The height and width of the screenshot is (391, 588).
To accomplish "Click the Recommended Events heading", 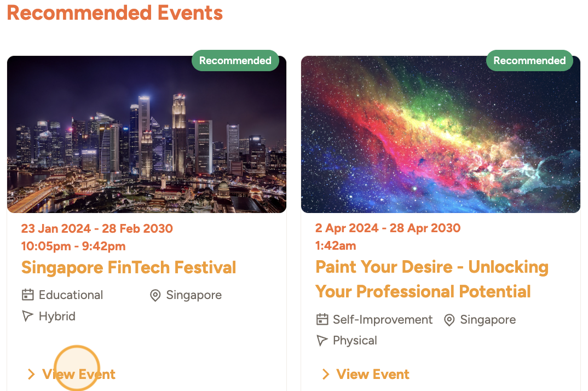I will (114, 13).
